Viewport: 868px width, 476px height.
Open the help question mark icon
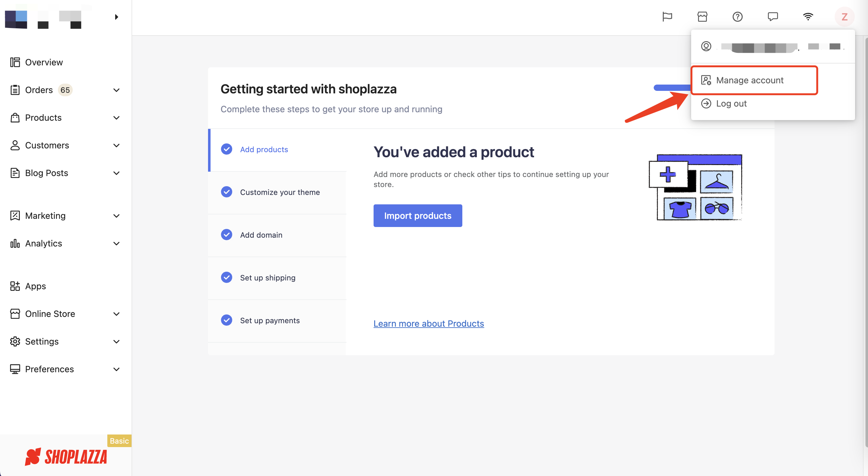tap(738, 16)
